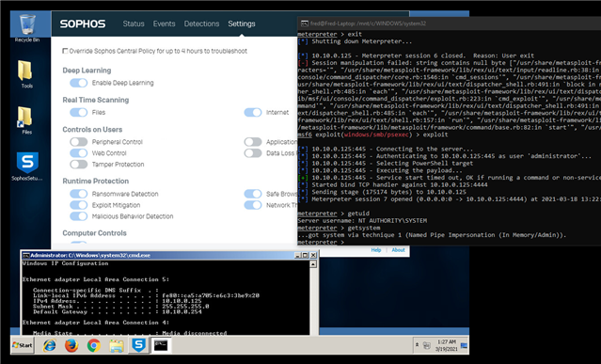The image size is (601, 364).
Task: Toggle Ransomware Detection switch
Action: pyautogui.click(x=79, y=194)
